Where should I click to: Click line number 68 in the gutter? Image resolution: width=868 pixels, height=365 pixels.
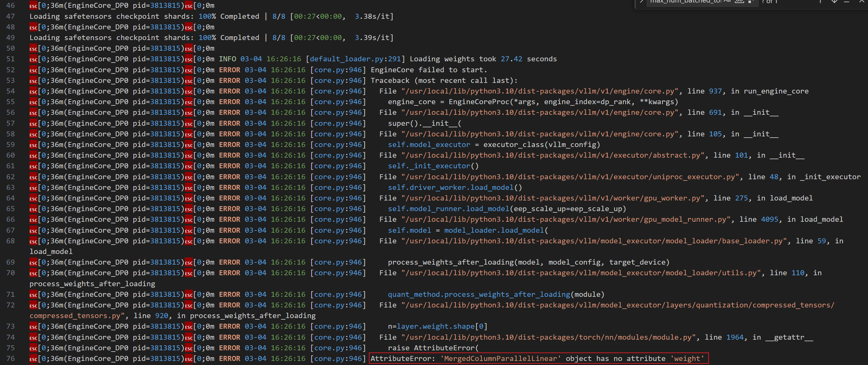(x=10, y=241)
